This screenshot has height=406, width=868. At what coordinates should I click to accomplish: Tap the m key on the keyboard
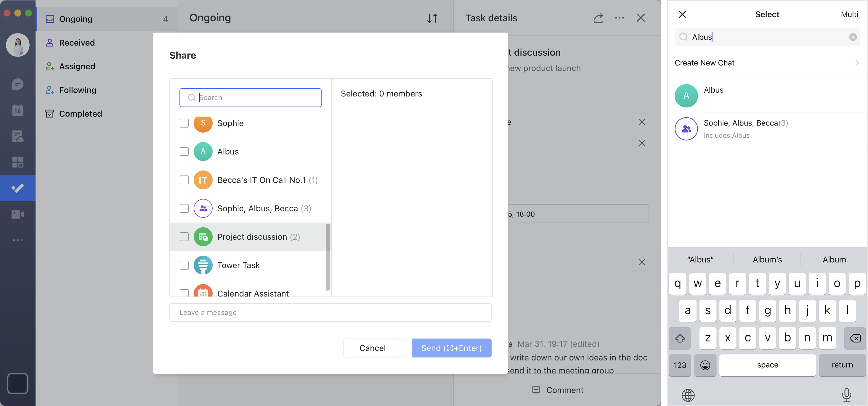[827, 338]
